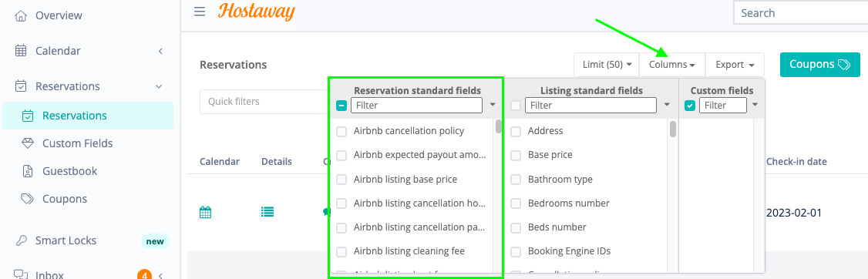
Task: Open the row's calendar icon
Action: coord(205,212)
